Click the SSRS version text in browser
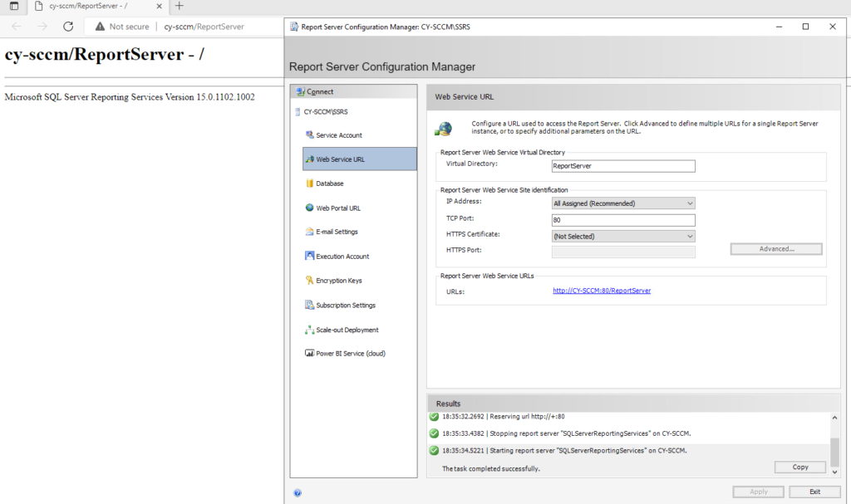The image size is (851, 504). point(130,97)
